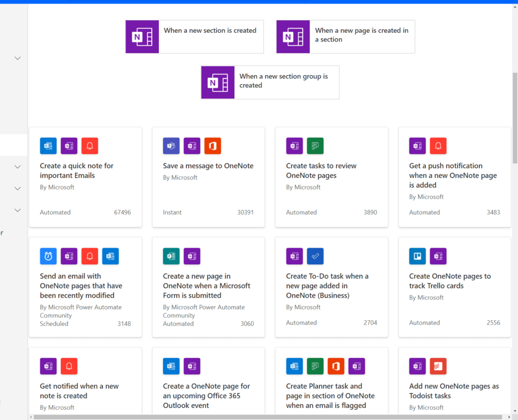This screenshot has height=420, width=518.
Task: Click notification bell icon in 'Create a quick note' card
Action: click(x=90, y=146)
